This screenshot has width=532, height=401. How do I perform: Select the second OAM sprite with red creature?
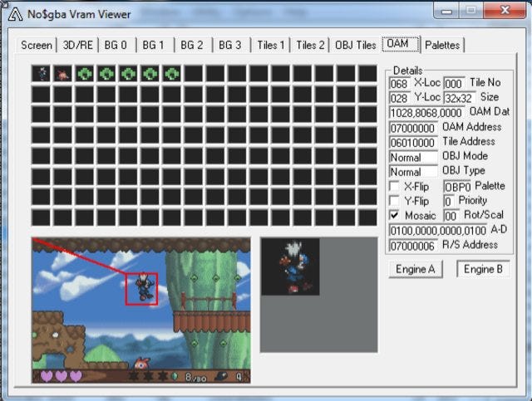pyautogui.click(x=63, y=74)
